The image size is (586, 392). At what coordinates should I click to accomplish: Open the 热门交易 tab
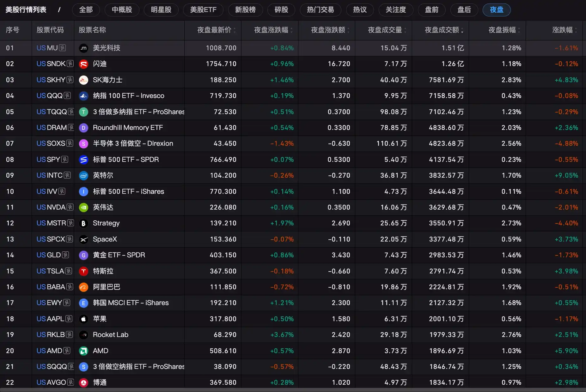click(320, 10)
